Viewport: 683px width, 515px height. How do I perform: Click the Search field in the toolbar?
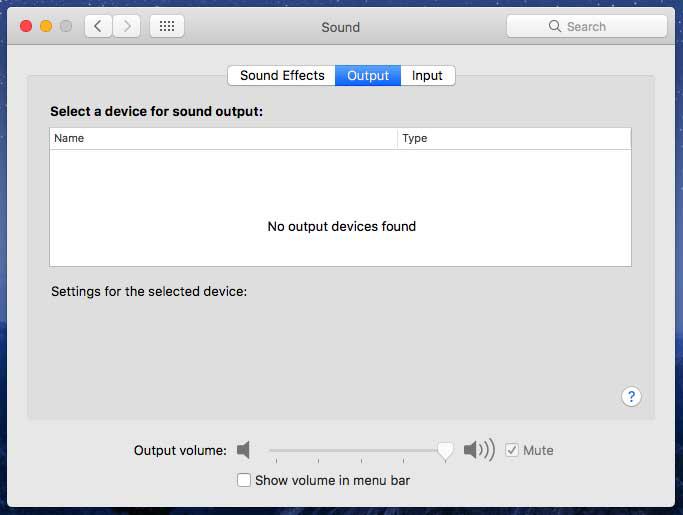coord(587,27)
